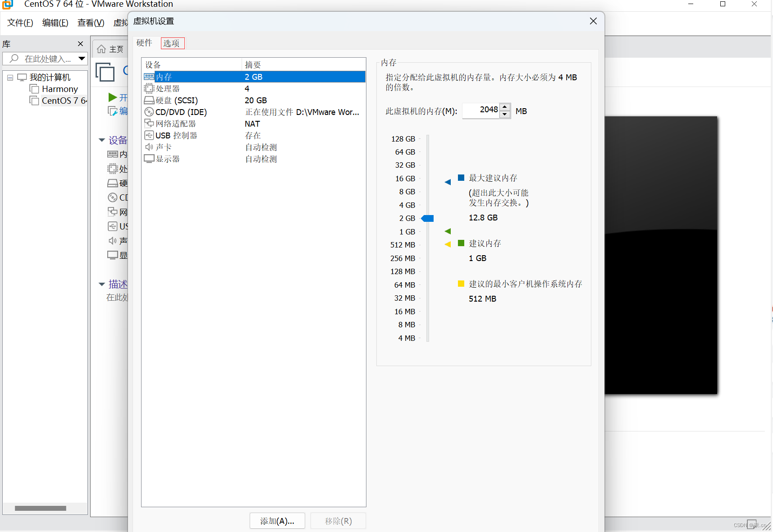Click the 移除(R) button
The width and height of the screenshot is (773, 532).
pyautogui.click(x=338, y=521)
